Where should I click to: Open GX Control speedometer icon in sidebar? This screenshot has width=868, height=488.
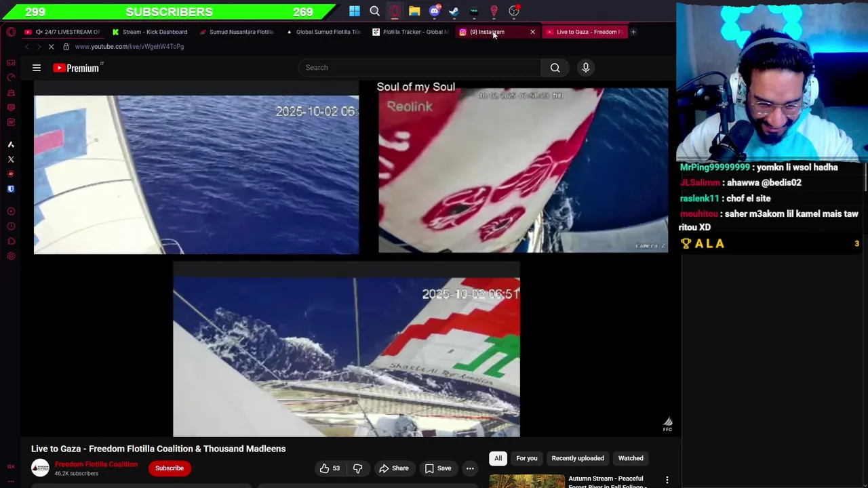click(11, 77)
